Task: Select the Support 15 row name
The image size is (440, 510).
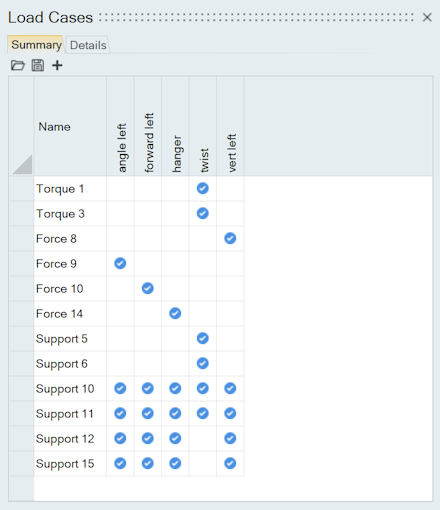Action: coord(65,464)
